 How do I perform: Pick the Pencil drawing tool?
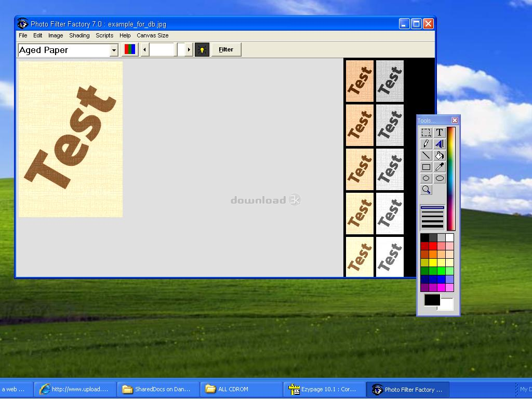coord(426,144)
